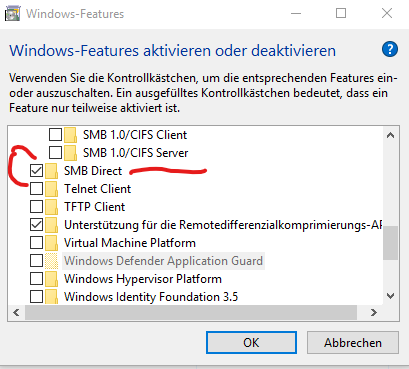
Task: Click the scroll down arrow of feature list
Action: (390, 295)
